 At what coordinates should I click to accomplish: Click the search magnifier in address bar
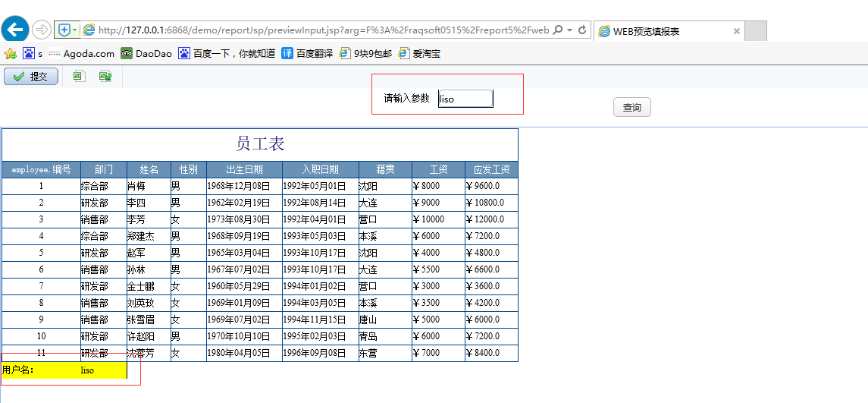pos(558,30)
